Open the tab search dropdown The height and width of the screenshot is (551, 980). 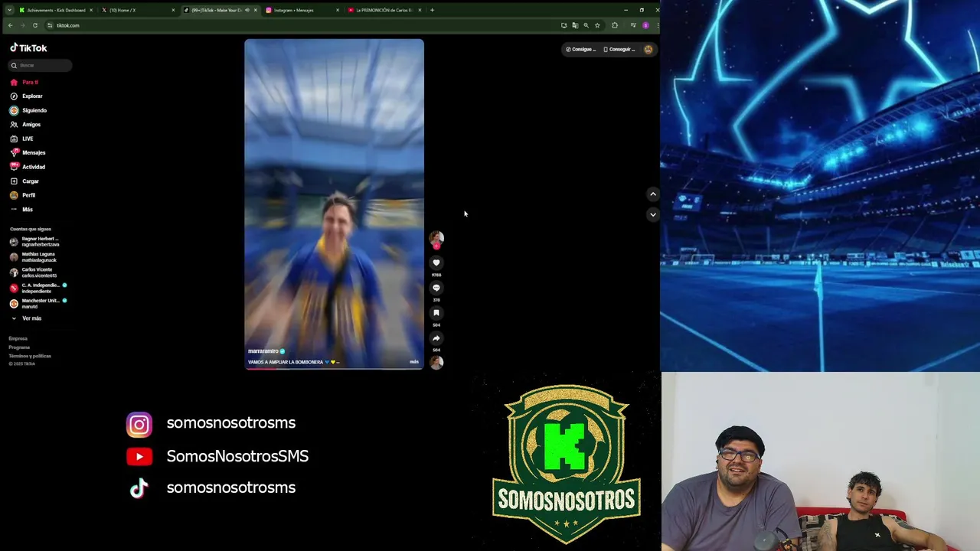point(9,10)
